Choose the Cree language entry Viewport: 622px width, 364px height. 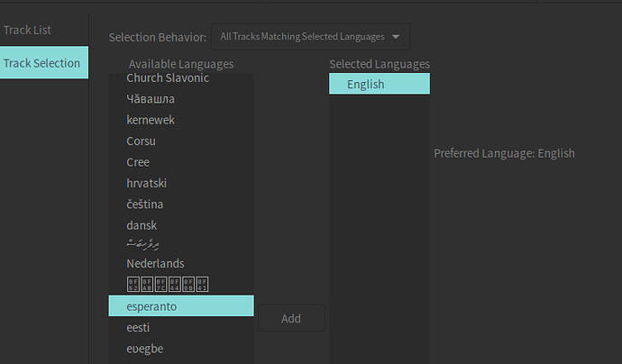pos(138,162)
